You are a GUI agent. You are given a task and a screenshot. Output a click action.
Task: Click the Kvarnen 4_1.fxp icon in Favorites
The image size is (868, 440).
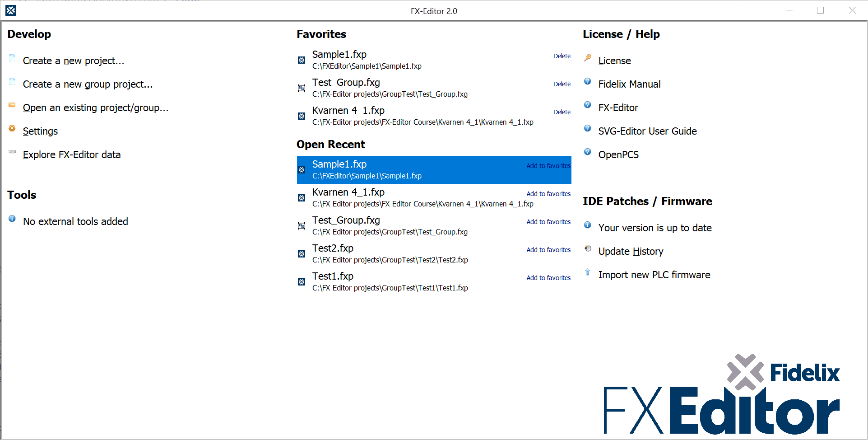302,116
